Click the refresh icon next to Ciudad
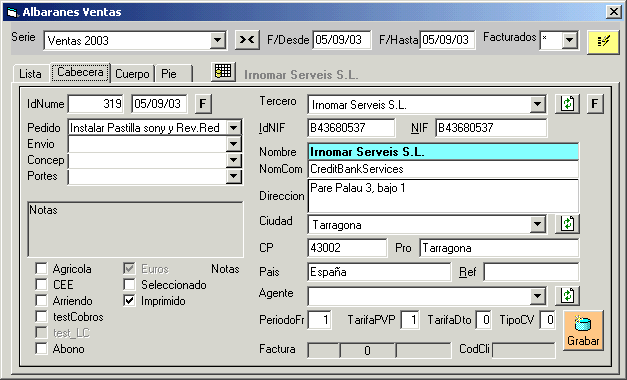The height and width of the screenshot is (380, 627). pos(567,224)
